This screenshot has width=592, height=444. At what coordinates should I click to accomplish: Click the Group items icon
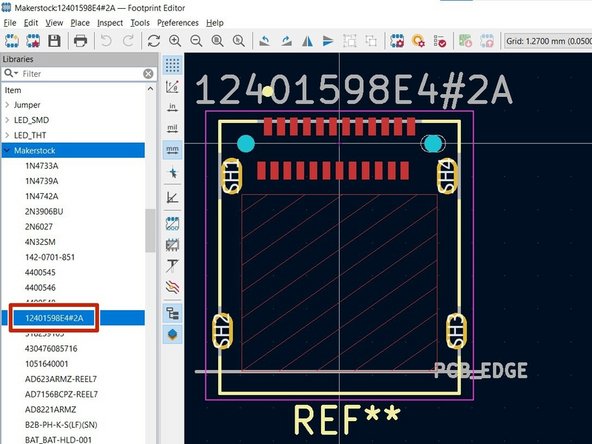[x=350, y=40]
